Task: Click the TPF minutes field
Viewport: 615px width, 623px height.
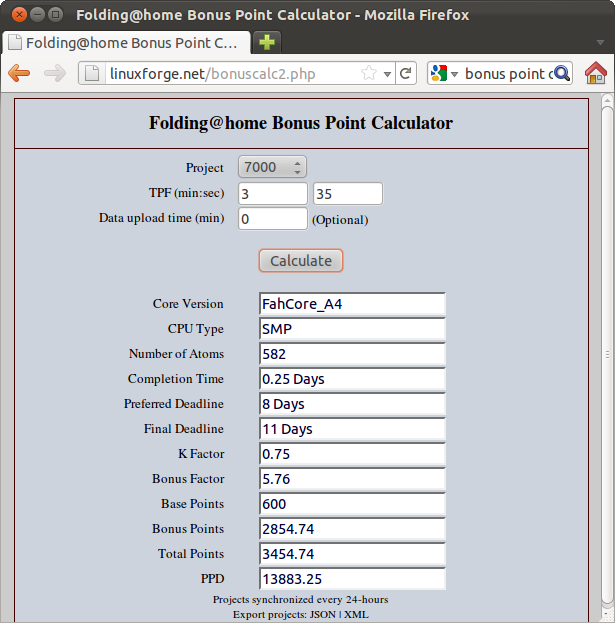Action: (273, 194)
